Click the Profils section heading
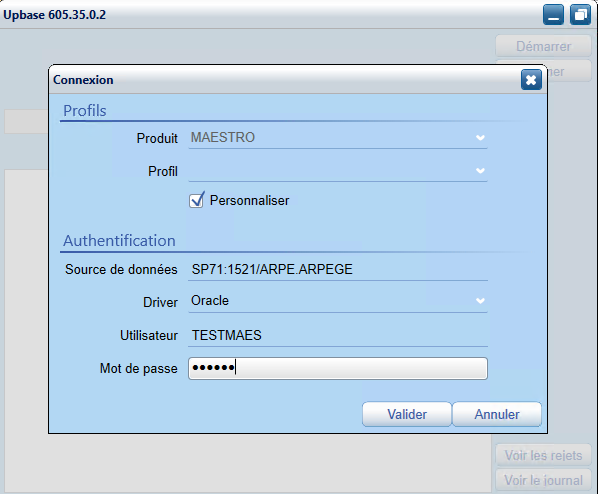 click(85, 111)
